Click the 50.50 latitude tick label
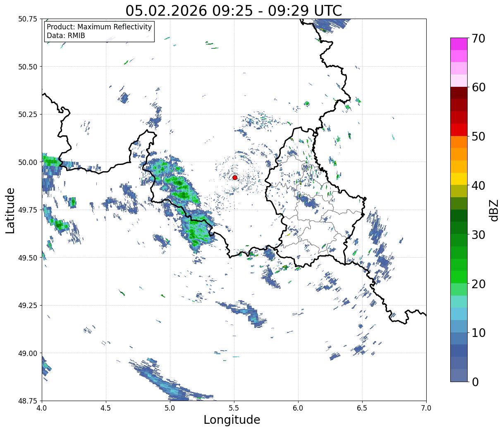Viewport: 504px width, 430px height. coord(28,67)
